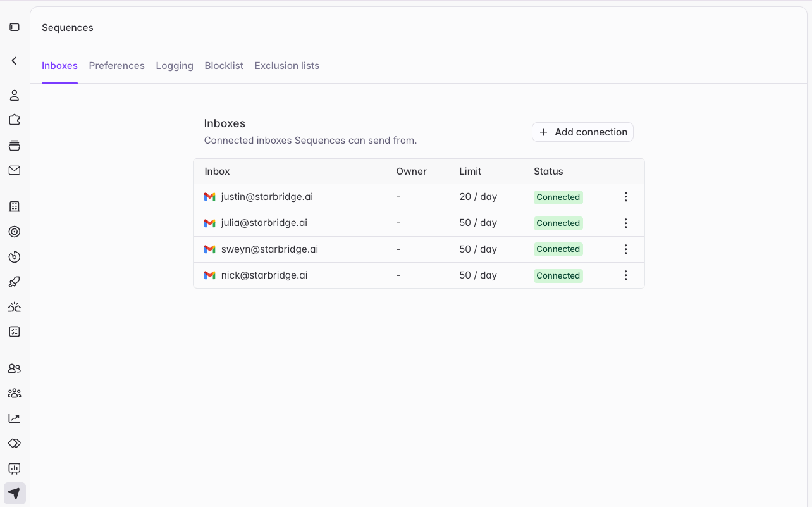Click the back arrow chevron
The height and width of the screenshot is (507, 812).
tap(15, 61)
